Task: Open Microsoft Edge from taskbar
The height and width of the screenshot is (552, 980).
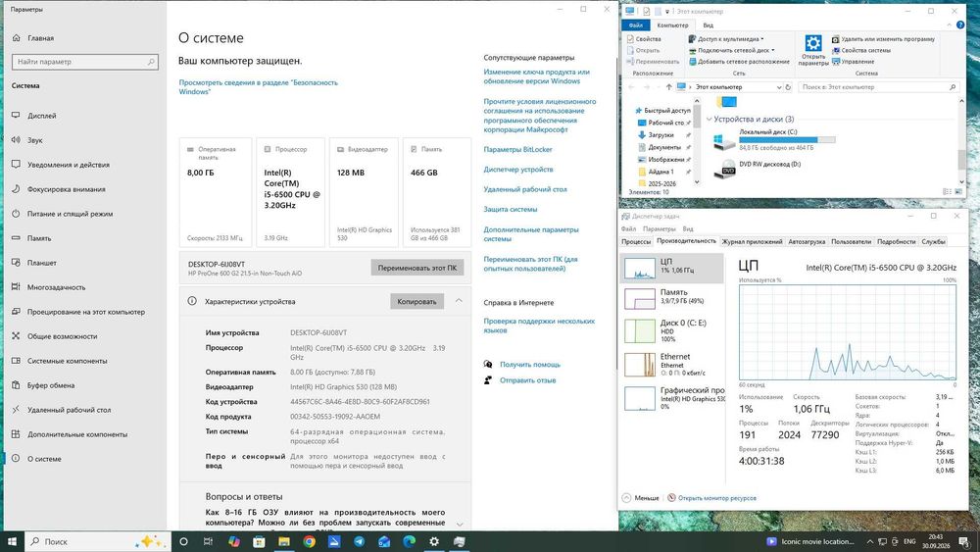Action: [x=410, y=541]
